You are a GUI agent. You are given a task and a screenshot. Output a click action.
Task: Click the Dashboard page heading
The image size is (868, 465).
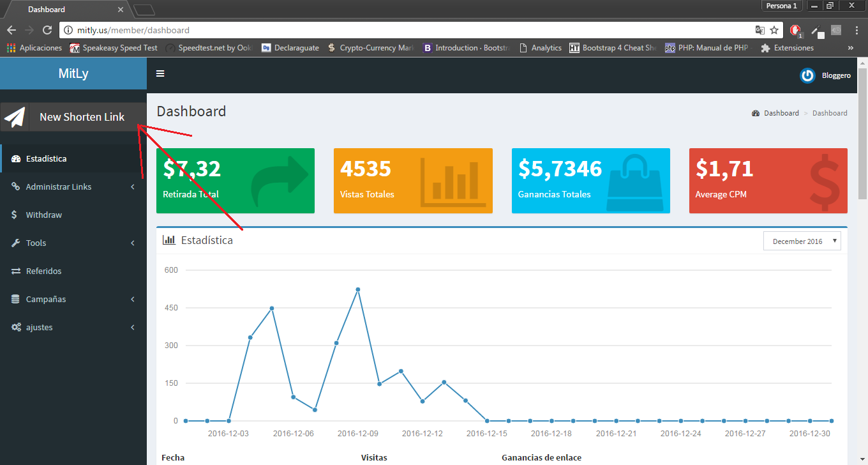coord(191,111)
